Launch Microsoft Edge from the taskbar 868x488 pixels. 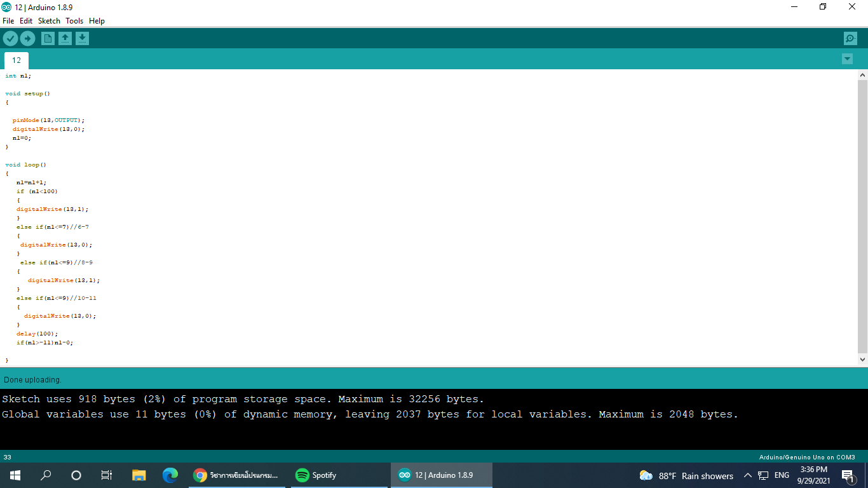pos(170,475)
